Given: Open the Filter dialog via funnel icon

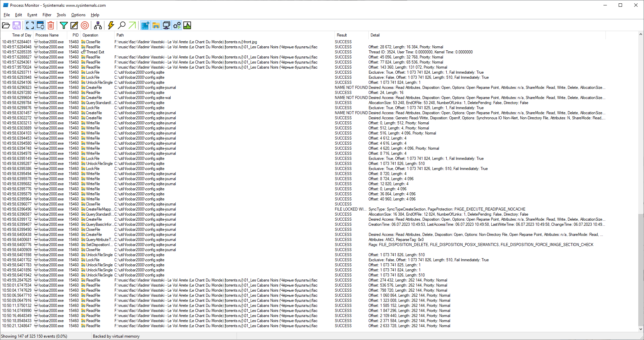Looking at the screenshot, I should coord(64,25).
